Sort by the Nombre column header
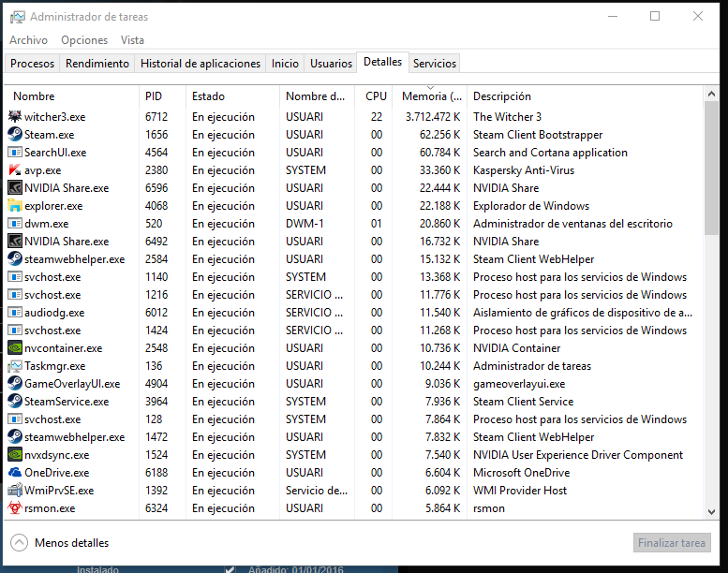Screen dimensions: 728x573 [x=71, y=96]
